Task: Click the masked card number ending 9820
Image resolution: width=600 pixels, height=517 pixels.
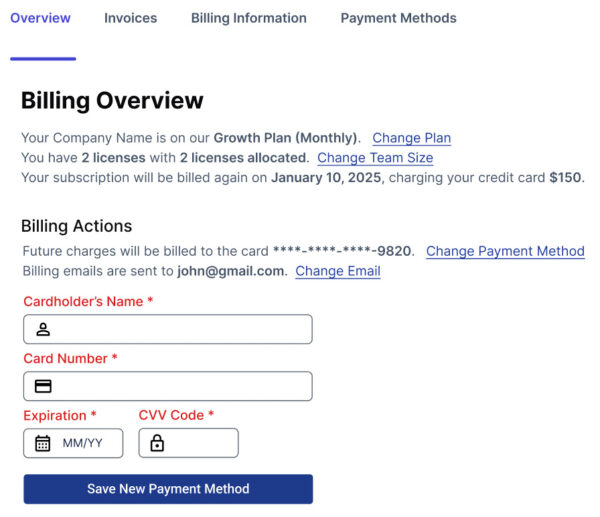Action: coord(342,251)
